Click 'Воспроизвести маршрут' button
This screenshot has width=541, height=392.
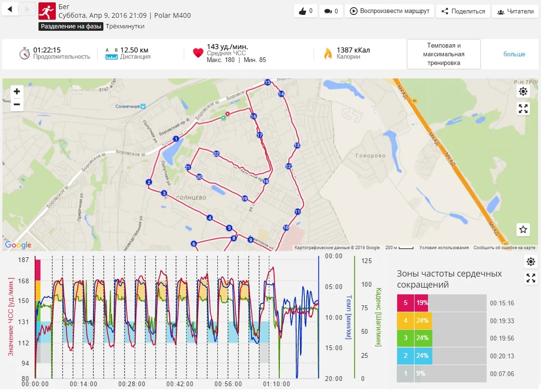click(x=390, y=11)
